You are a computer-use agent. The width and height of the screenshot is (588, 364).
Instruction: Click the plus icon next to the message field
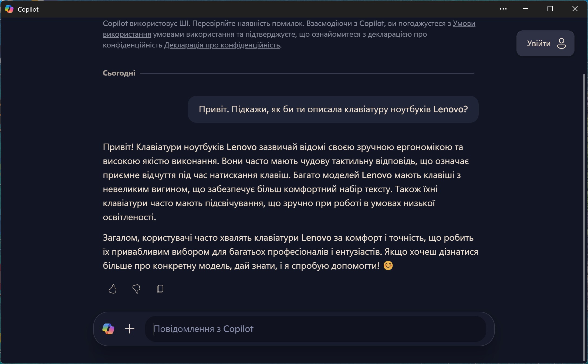point(130,329)
